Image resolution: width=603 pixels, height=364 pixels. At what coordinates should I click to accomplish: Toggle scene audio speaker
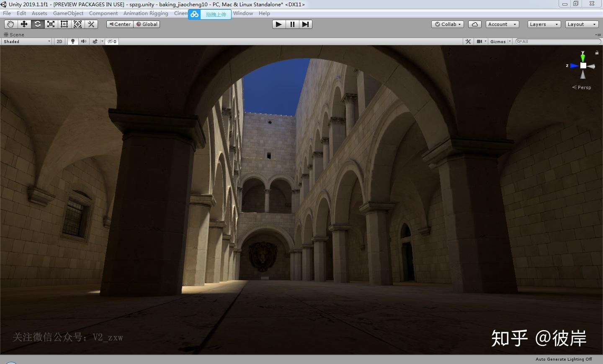click(x=84, y=41)
